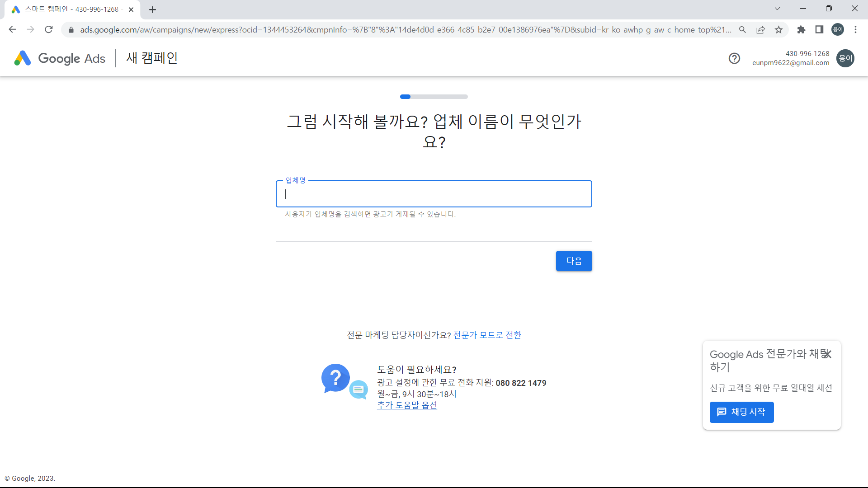This screenshot has width=868, height=488.
Task: Click the Google Ads logo
Action: coord(59,58)
